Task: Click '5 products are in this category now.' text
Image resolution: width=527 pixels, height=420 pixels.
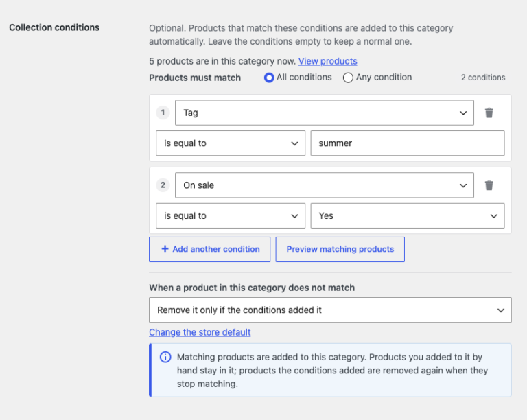Action: tap(222, 61)
